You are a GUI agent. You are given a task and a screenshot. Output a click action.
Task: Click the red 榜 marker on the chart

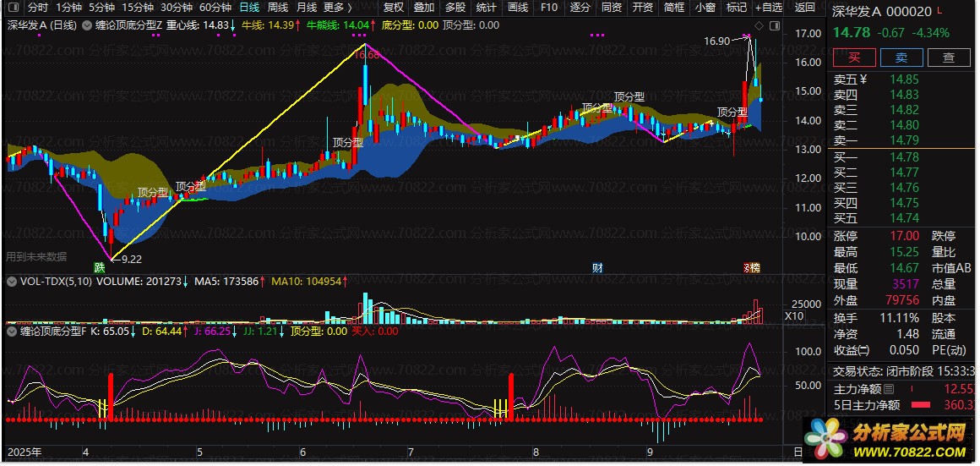pos(751,268)
